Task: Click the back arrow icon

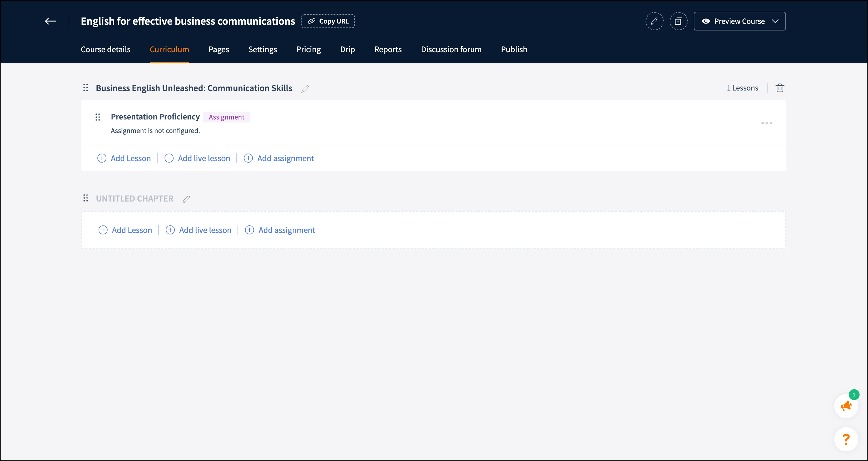Action: click(x=51, y=21)
